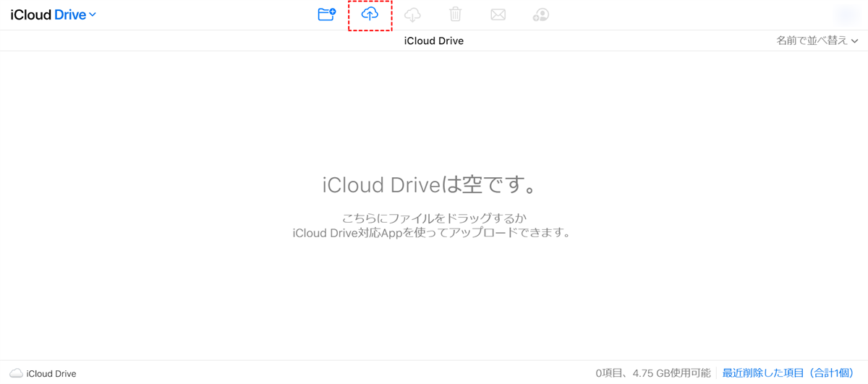Open 最近削除した項目 link
Image resolution: width=868 pixels, height=384 pixels.
789,373
